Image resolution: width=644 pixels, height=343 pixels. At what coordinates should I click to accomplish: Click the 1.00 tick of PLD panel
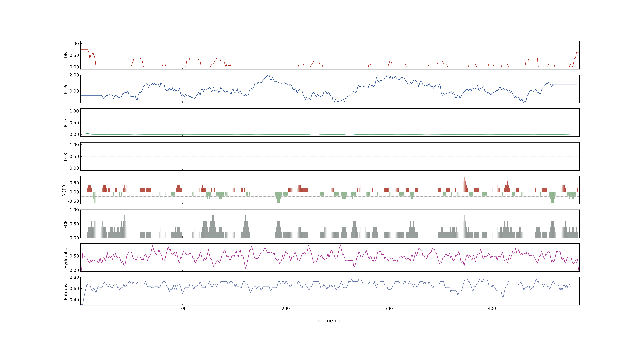tap(74, 111)
